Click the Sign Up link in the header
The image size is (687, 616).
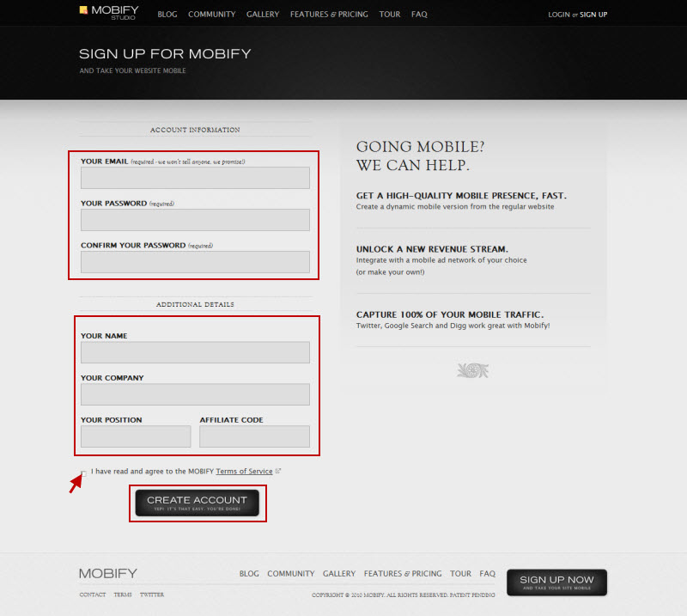tap(593, 15)
